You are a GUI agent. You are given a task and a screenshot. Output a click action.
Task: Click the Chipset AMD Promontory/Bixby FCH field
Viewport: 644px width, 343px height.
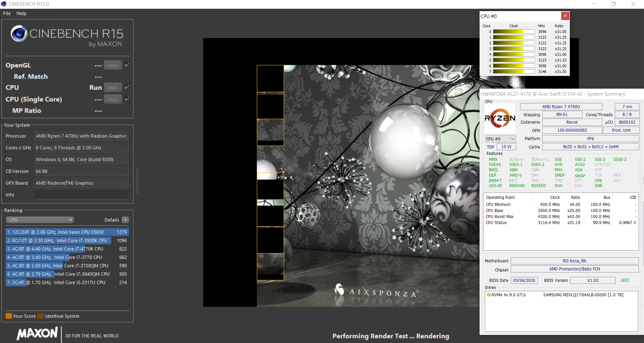(x=575, y=269)
